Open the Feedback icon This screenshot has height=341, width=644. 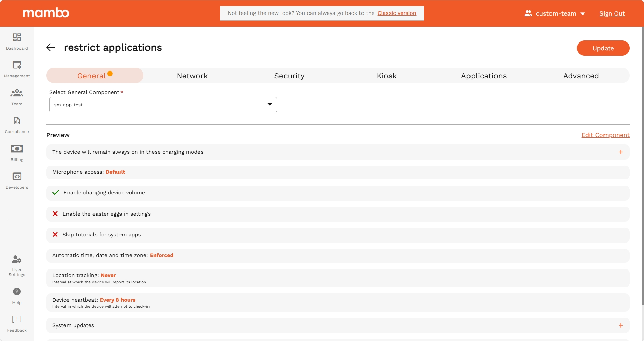[17, 319]
